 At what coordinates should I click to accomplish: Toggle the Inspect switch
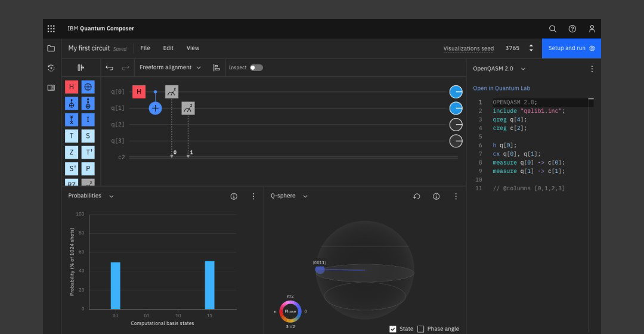coord(256,68)
